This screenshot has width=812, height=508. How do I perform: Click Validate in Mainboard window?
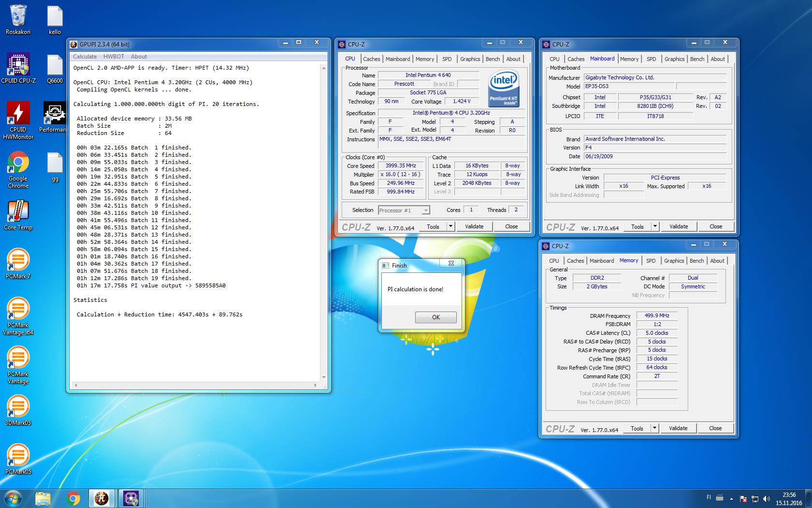coord(679,226)
